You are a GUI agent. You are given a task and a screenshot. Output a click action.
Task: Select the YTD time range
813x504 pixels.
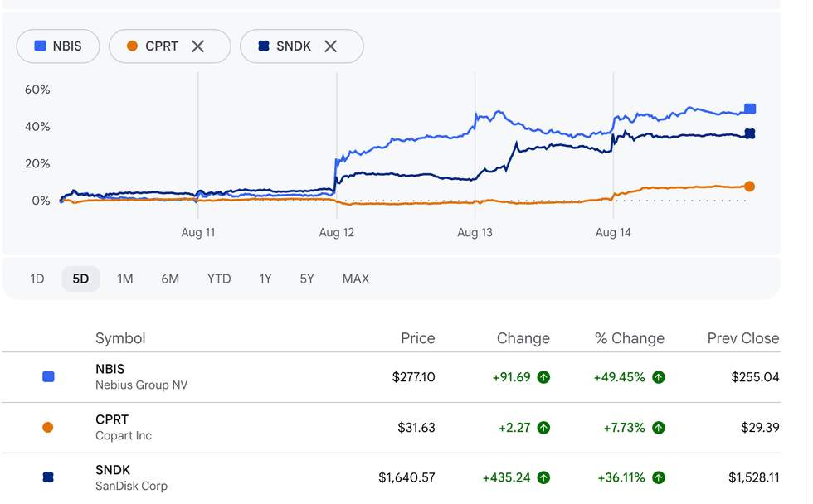coord(219,279)
